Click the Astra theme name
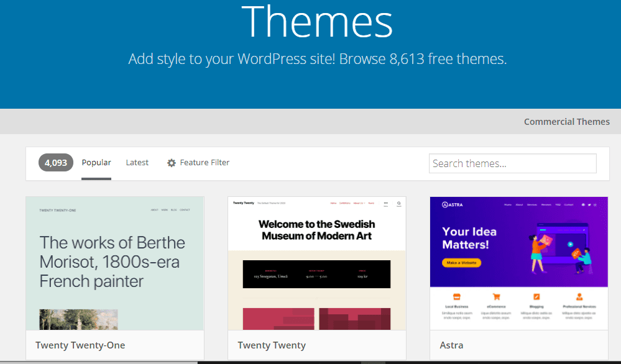Image resolution: width=621 pixels, height=364 pixels. (451, 345)
